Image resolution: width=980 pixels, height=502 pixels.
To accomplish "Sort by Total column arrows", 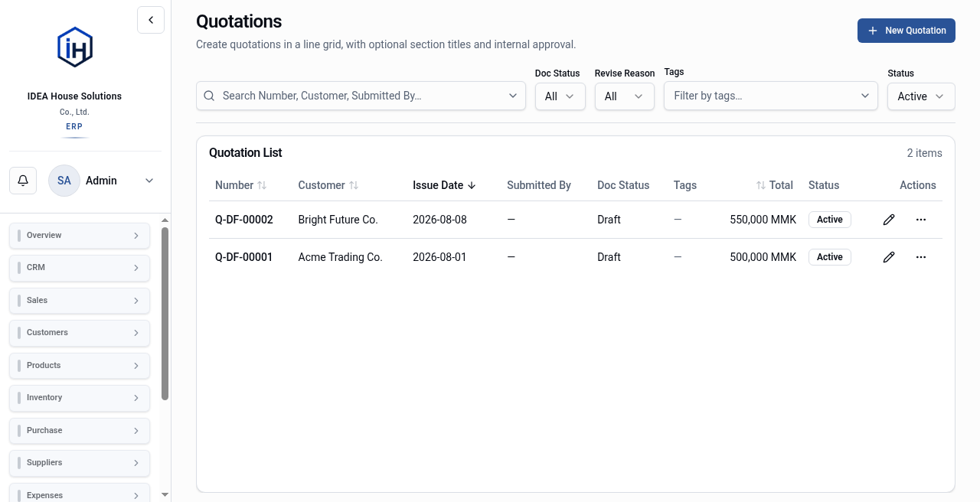I will (761, 185).
